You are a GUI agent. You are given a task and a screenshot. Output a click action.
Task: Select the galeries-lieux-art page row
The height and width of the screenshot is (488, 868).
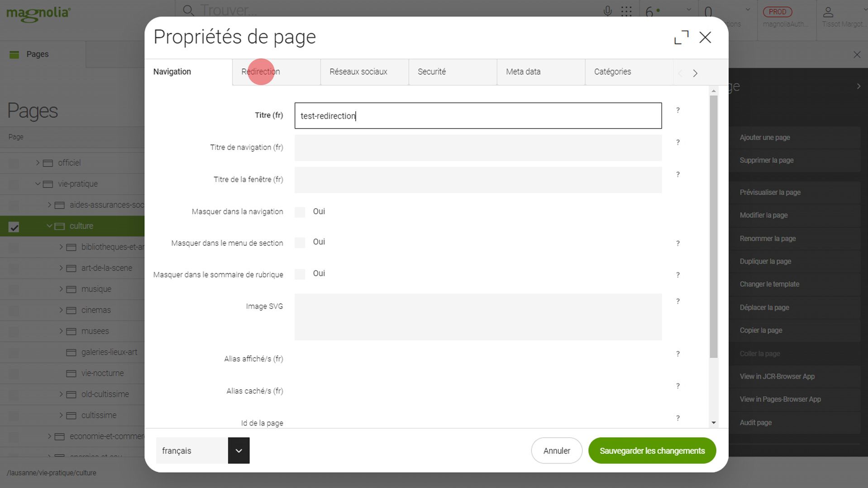pyautogui.click(x=72, y=352)
